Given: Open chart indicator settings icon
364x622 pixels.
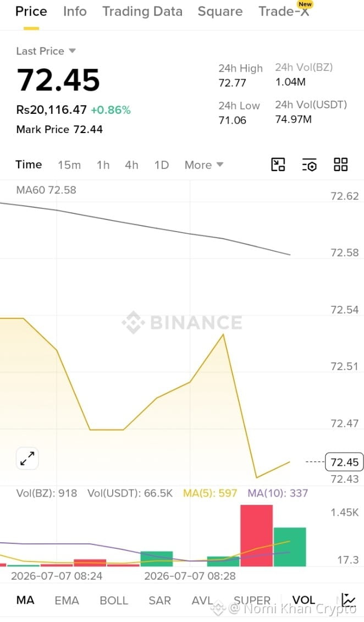Looking at the screenshot, I should 309,164.
